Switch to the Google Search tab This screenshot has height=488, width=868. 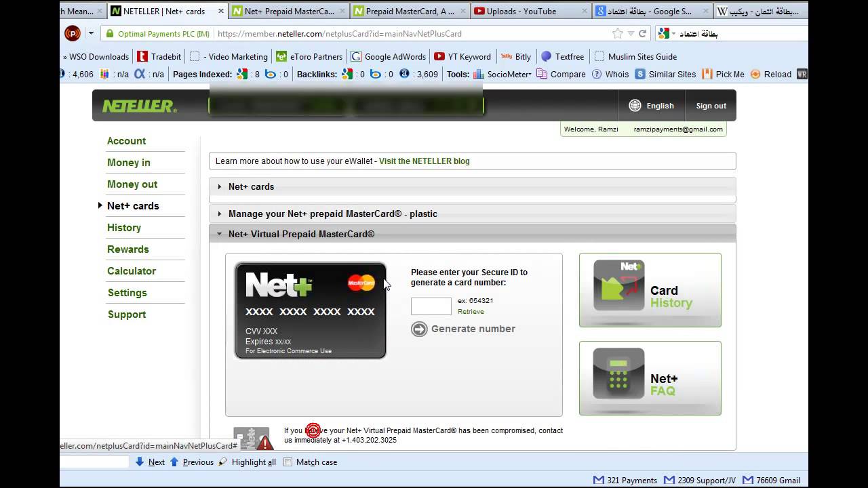[x=652, y=11]
